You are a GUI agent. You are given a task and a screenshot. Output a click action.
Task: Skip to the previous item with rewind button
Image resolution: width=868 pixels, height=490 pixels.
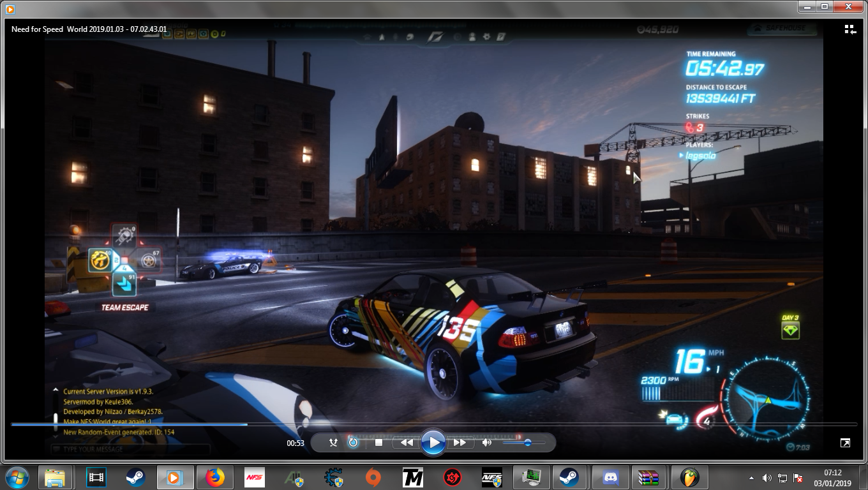pyautogui.click(x=406, y=442)
